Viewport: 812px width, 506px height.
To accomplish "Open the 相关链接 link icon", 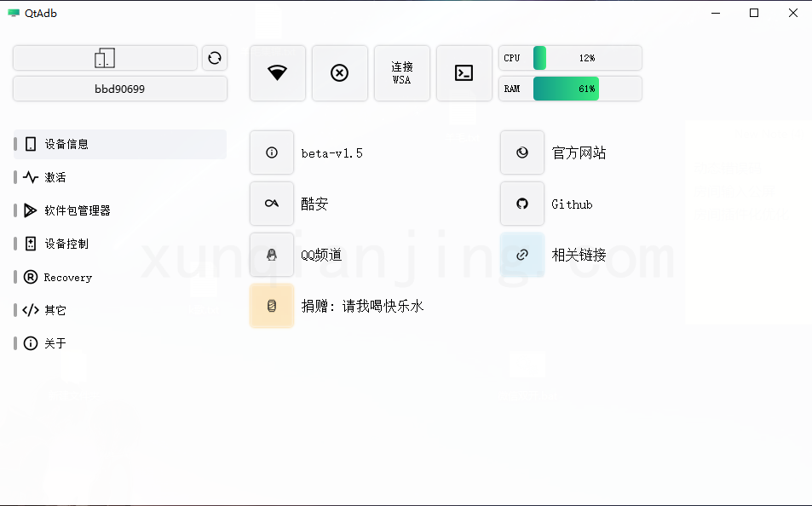I will [x=521, y=254].
